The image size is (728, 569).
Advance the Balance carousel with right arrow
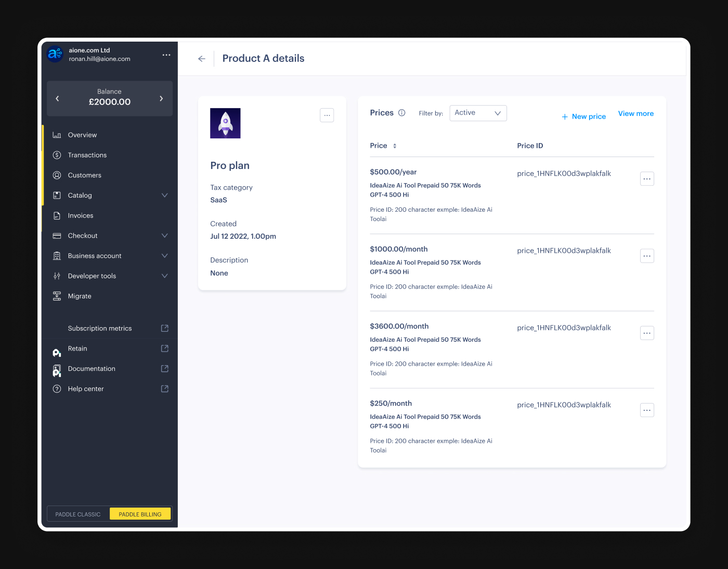coord(162,98)
